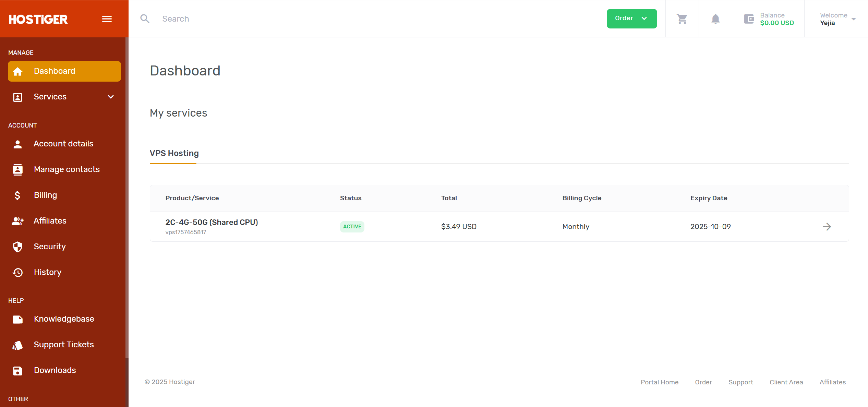Click the search magnifier icon

(x=145, y=19)
